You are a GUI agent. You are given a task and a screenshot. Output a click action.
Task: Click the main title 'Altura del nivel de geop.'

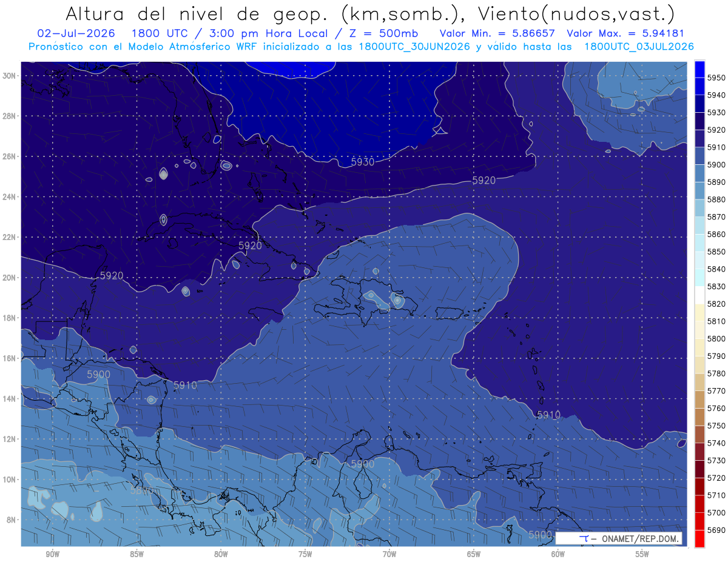click(195, 13)
